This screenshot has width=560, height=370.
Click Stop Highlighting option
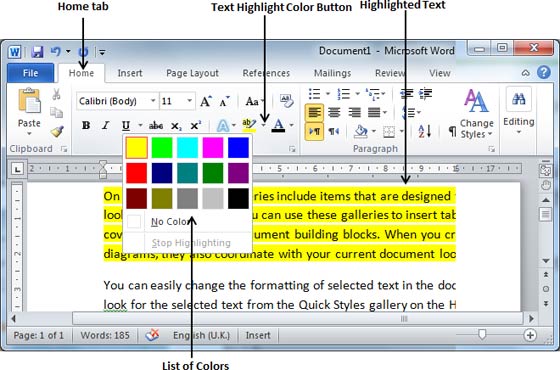(188, 243)
